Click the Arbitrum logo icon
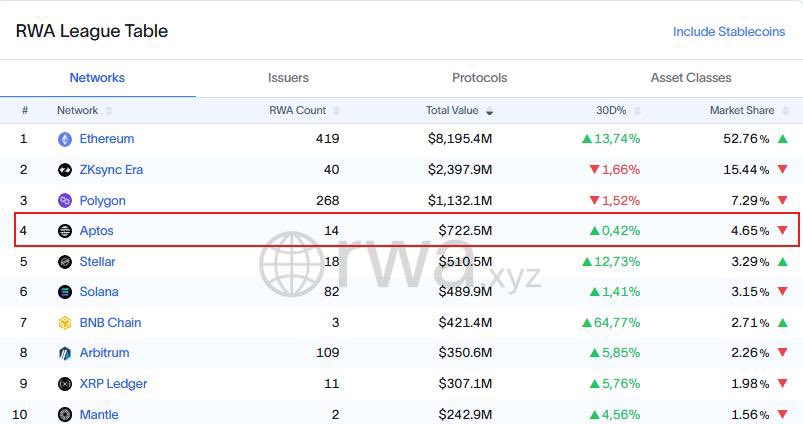The image size is (803, 424). point(65,353)
